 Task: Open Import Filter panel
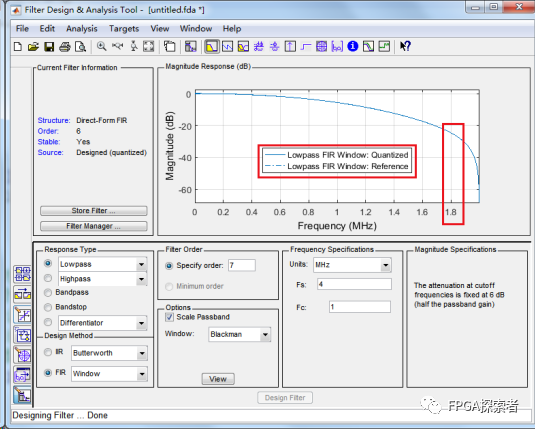pyautogui.click(x=23, y=375)
